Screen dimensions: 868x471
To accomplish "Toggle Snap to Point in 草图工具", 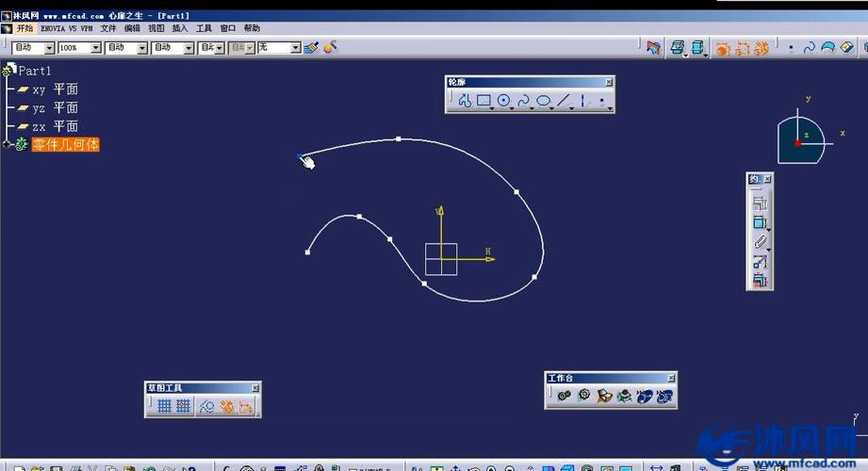I will pos(183,406).
